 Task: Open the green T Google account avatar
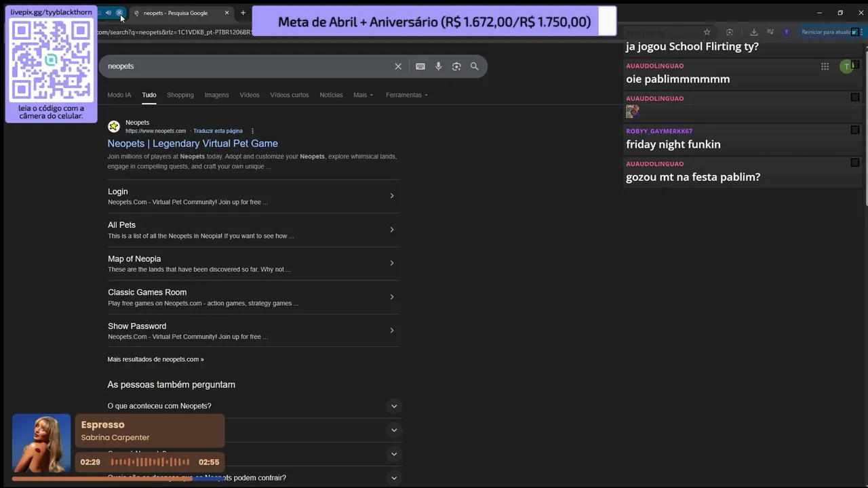point(846,66)
